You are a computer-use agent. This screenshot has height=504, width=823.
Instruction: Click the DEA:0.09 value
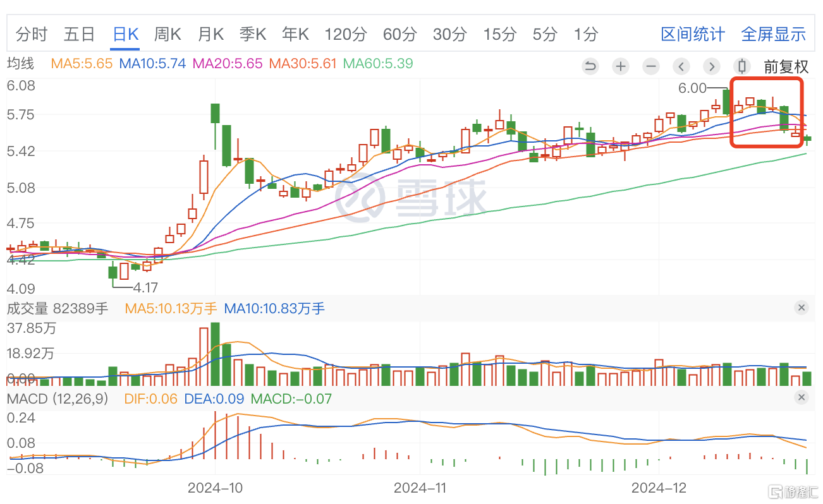pos(215,399)
